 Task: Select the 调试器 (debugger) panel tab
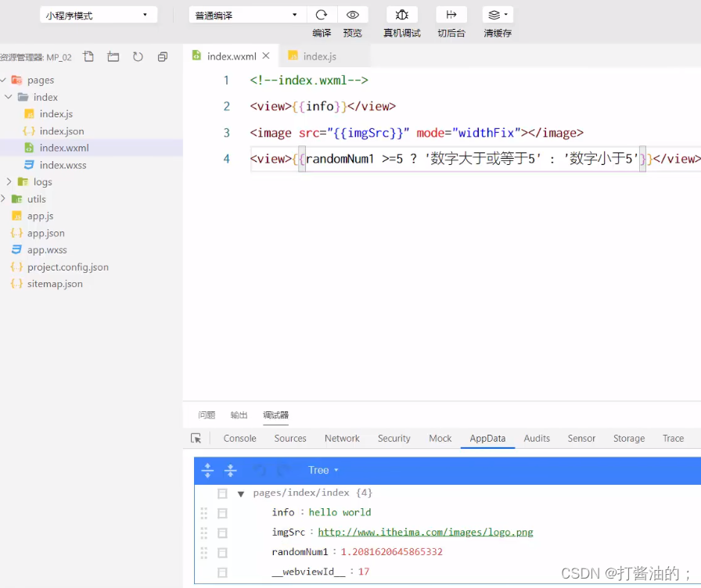(276, 415)
